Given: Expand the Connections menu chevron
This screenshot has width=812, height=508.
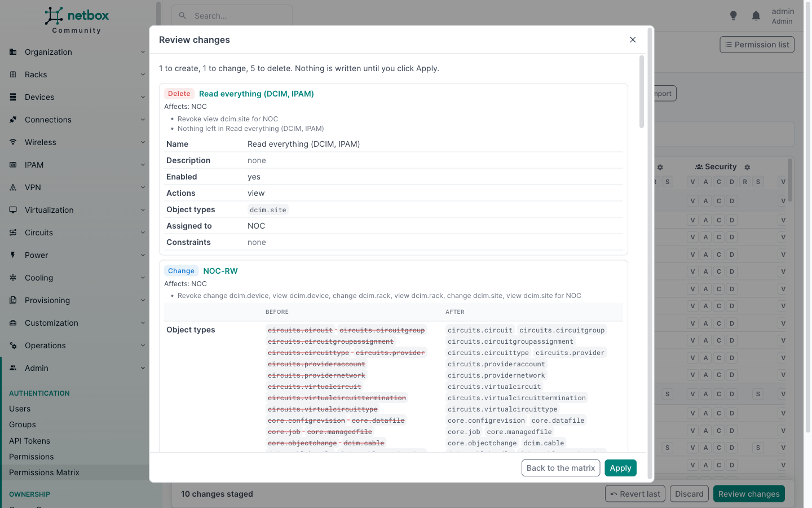Looking at the screenshot, I should click(x=143, y=120).
